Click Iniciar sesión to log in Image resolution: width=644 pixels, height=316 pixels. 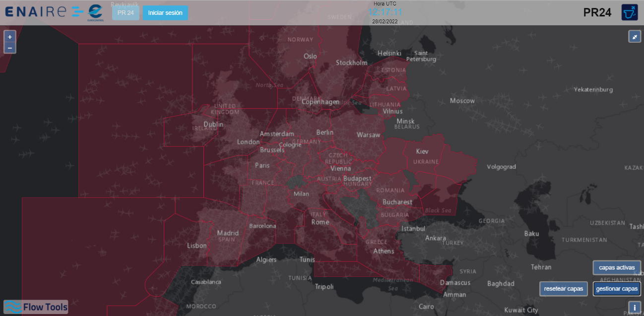click(x=165, y=13)
